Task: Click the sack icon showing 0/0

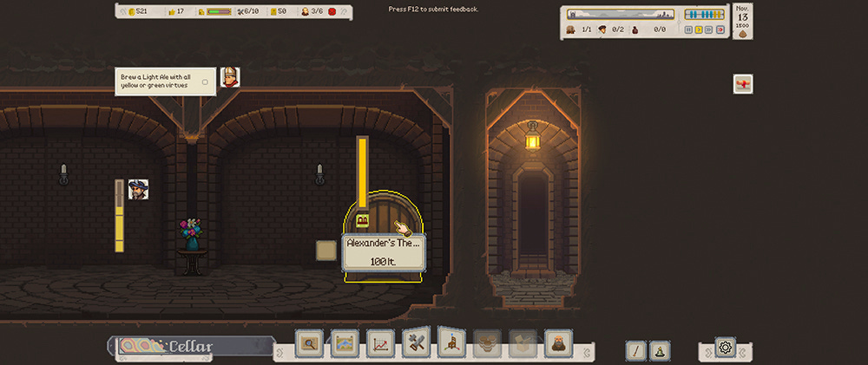Action: click(635, 29)
